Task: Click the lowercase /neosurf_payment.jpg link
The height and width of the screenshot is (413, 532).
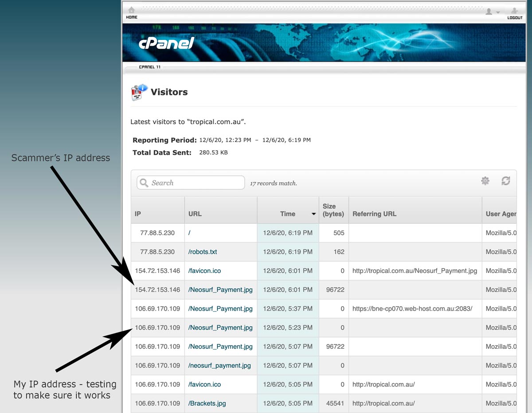Action: click(219, 366)
